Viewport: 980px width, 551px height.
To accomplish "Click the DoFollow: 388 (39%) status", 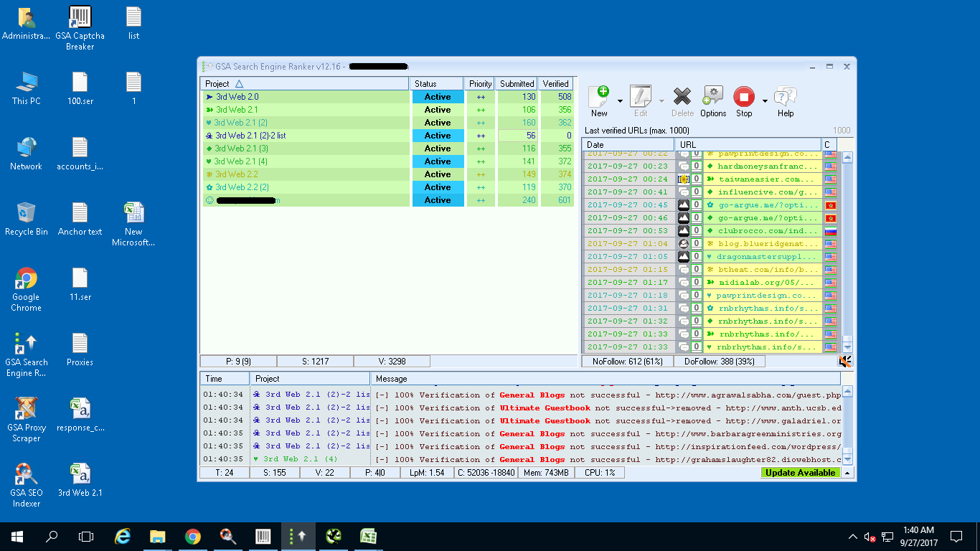I will click(x=719, y=362).
